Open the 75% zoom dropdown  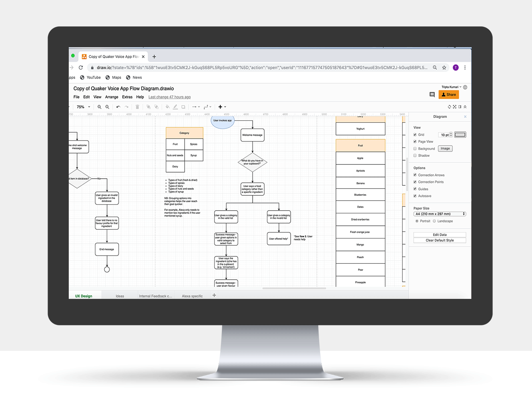tap(84, 107)
